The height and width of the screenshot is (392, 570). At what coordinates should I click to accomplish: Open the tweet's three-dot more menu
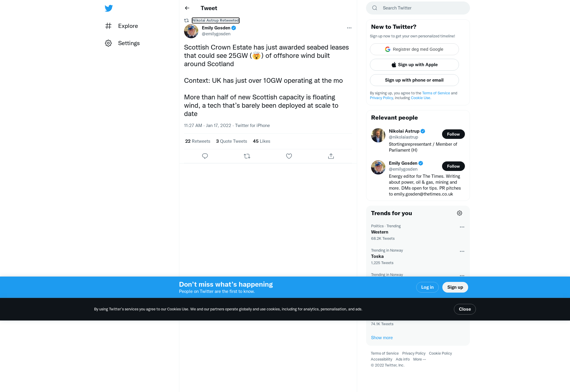(349, 28)
